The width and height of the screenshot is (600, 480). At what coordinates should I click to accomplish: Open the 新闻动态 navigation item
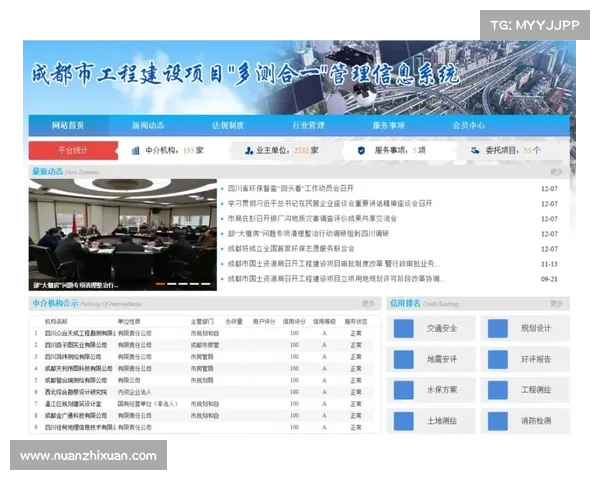pyautogui.click(x=148, y=125)
